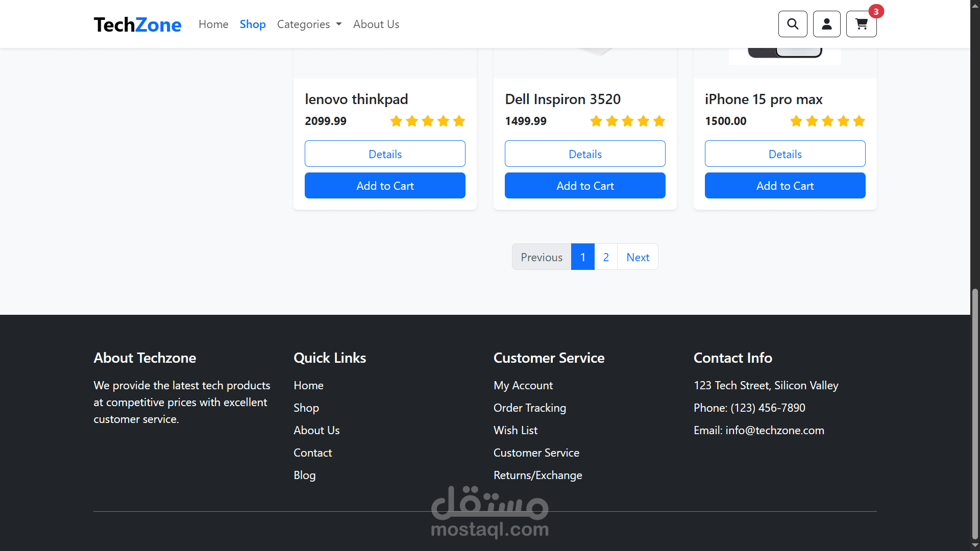Click the page vertical scrollbar thumb
980x551 pixels.
pos(975,414)
